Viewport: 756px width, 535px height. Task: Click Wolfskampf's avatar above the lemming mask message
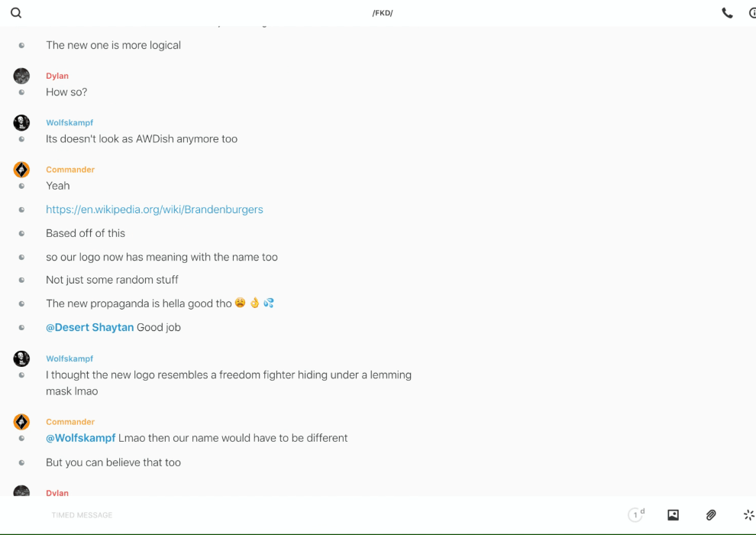point(21,358)
